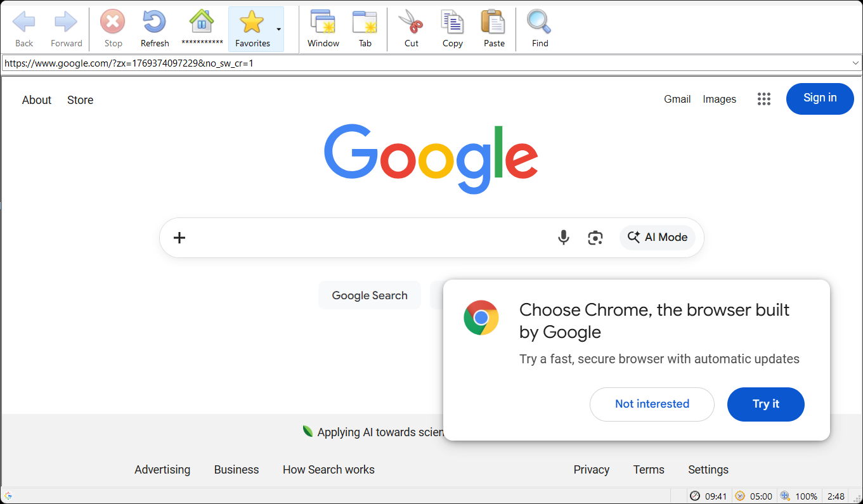
Task: Search by image using the camera icon
Action: [595, 237]
